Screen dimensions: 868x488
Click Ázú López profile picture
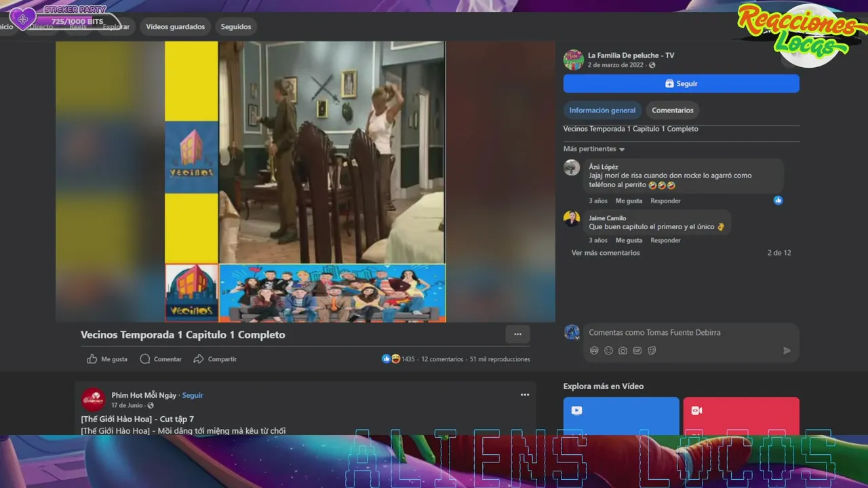[x=572, y=167]
